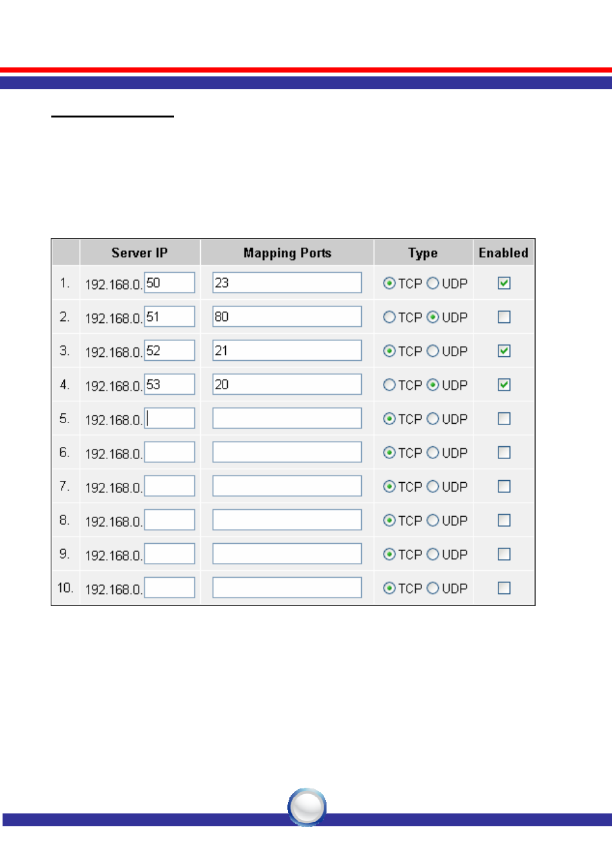Click Server IP field containing 50
The height and width of the screenshot is (868, 612).
click(169, 282)
